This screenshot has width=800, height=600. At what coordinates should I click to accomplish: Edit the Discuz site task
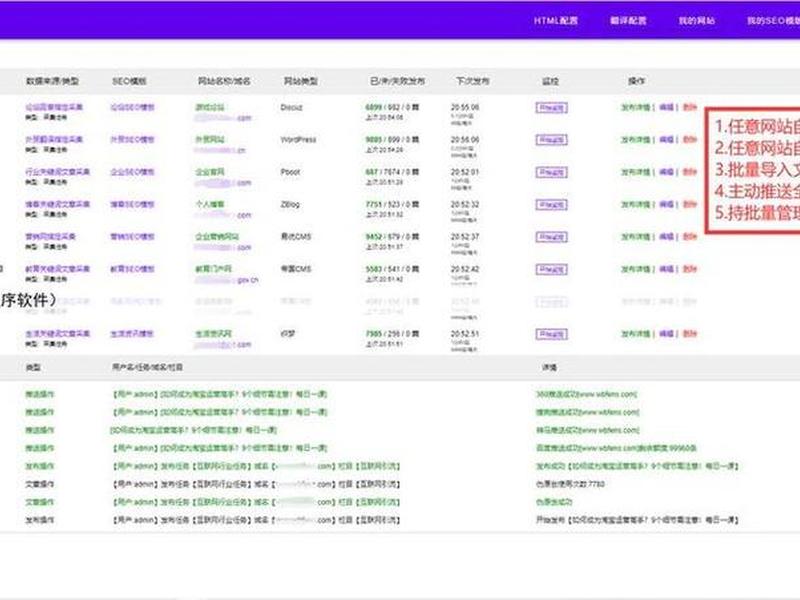pos(666,108)
